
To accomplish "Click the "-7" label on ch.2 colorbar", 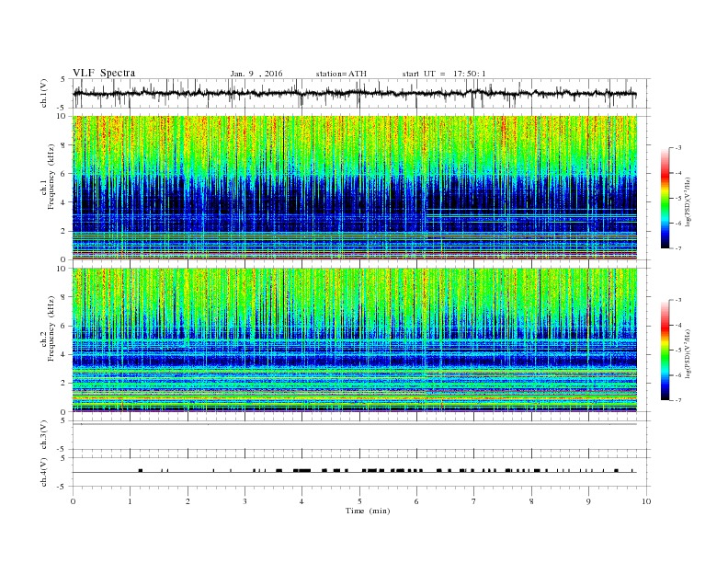I will point(677,400).
